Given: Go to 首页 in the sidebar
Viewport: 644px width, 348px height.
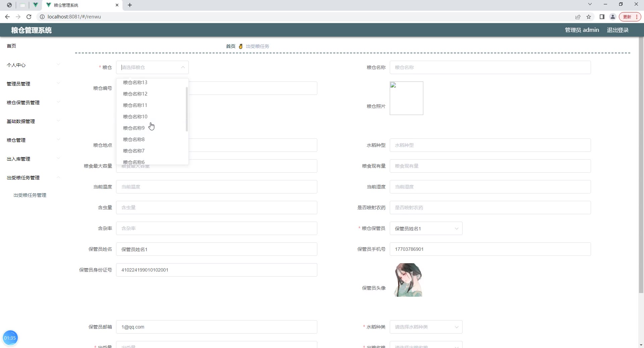Looking at the screenshot, I should click(x=11, y=46).
